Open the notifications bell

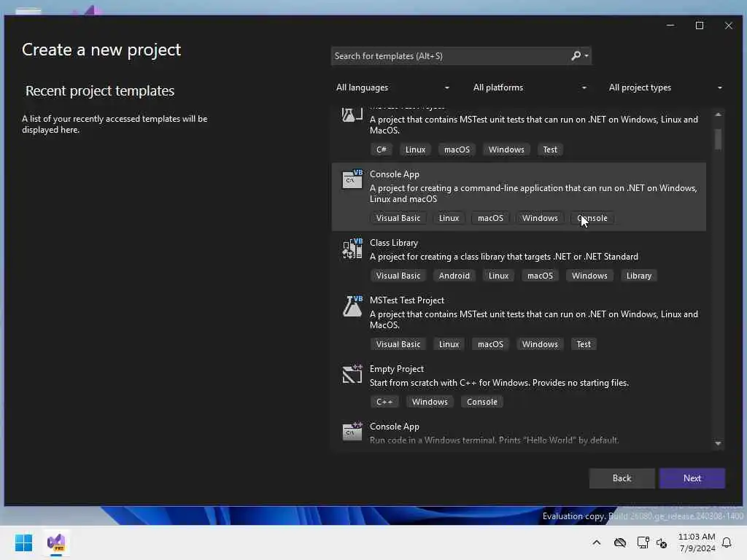(727, 542)
